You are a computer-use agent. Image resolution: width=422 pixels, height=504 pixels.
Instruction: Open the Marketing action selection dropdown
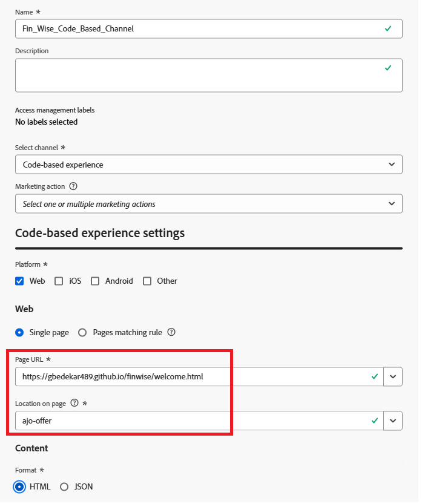pos(393,203)
